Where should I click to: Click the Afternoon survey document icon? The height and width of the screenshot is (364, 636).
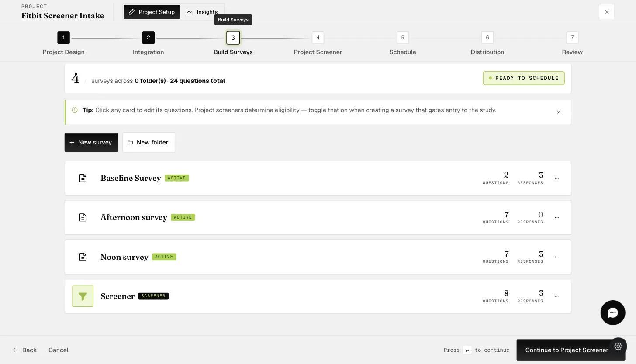pyautogui.click(x=83, y=217)
